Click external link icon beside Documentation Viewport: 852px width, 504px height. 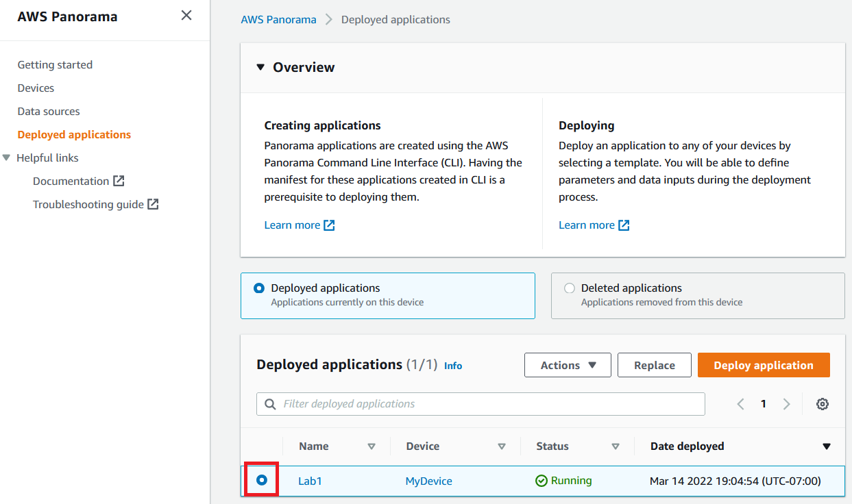pyautogui.click(x=119, y=181)
